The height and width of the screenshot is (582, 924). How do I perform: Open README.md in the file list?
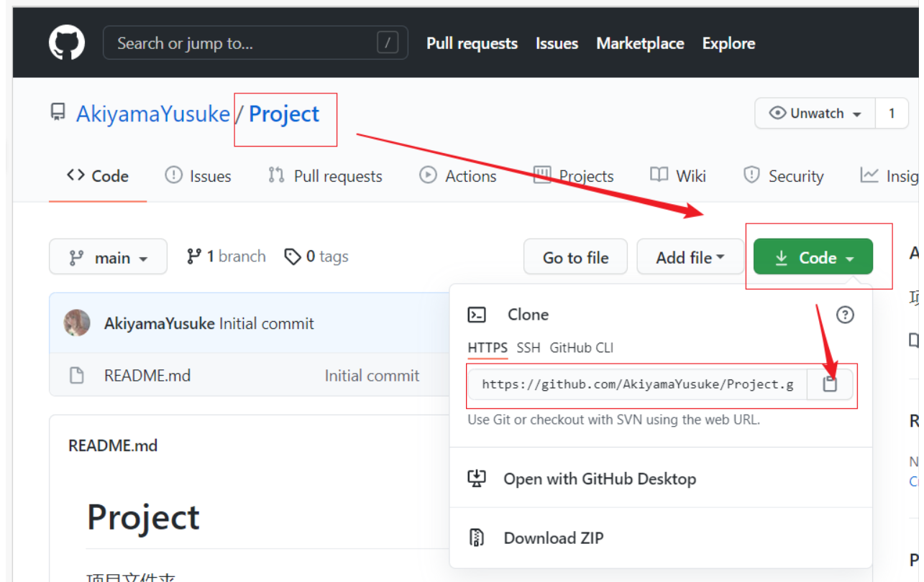pyautogui.click(x=147, y=375)
